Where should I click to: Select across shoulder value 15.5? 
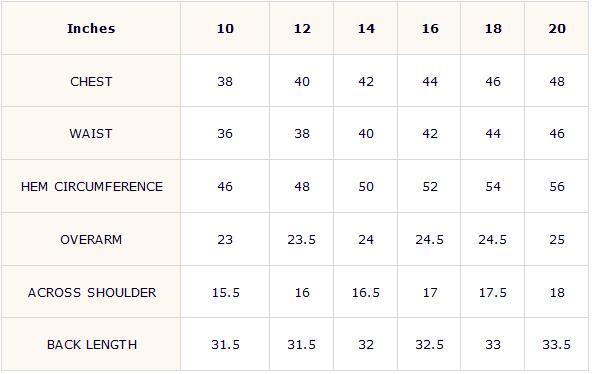point(225,292)
